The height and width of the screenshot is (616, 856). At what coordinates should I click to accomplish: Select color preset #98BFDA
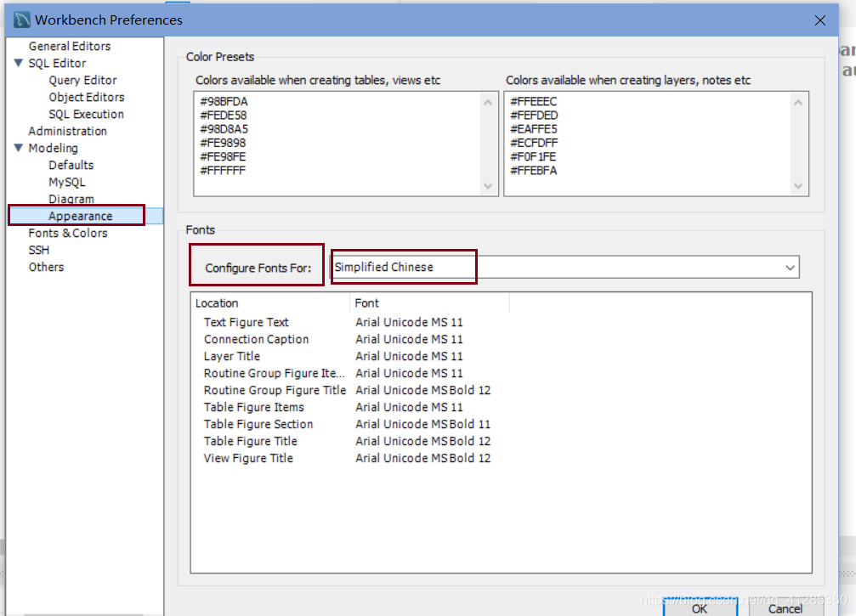click(x=224, y=101)
